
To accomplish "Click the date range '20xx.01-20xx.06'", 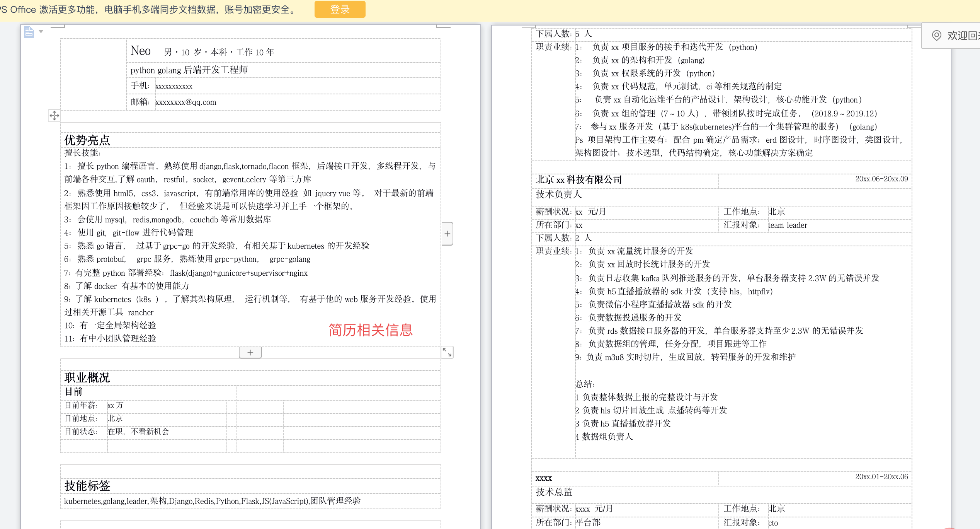I will (x=881, y=477).
